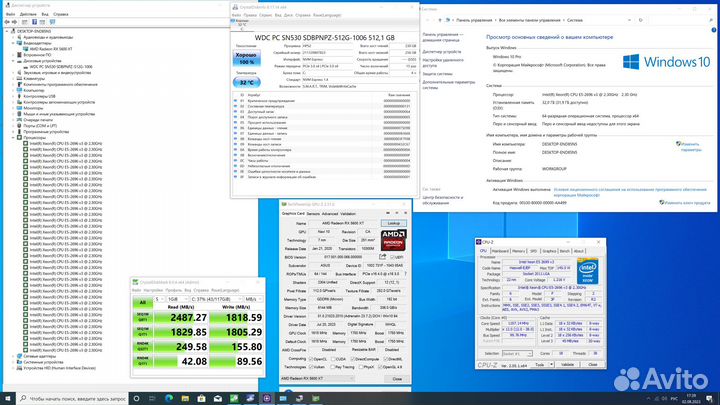Click the Защита системы link in System sidebar

[x=438, y=73]
